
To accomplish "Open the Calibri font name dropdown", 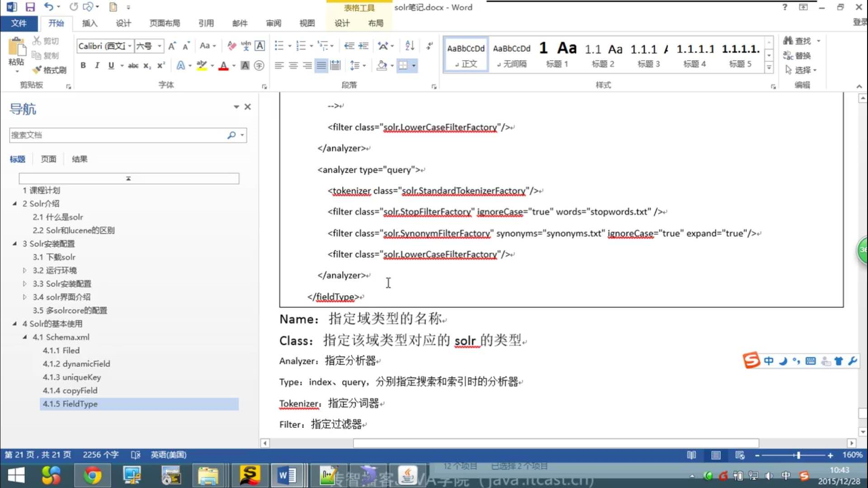I will [130, 46].
